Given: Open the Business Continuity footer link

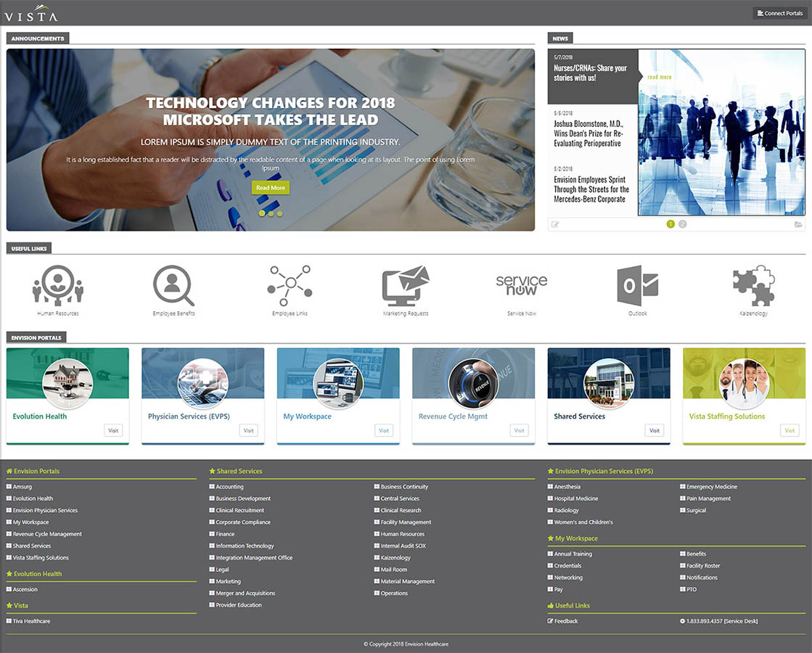Looking at the screenshot, I should click(x=404, y=487).
